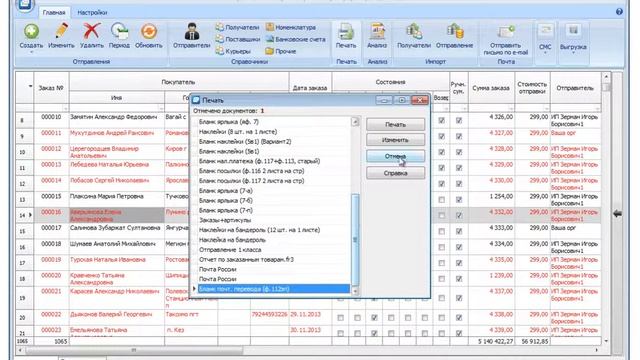Click the Удалить red cross icon
Viewport: 640px width, 360px height.
pos(91,32)
